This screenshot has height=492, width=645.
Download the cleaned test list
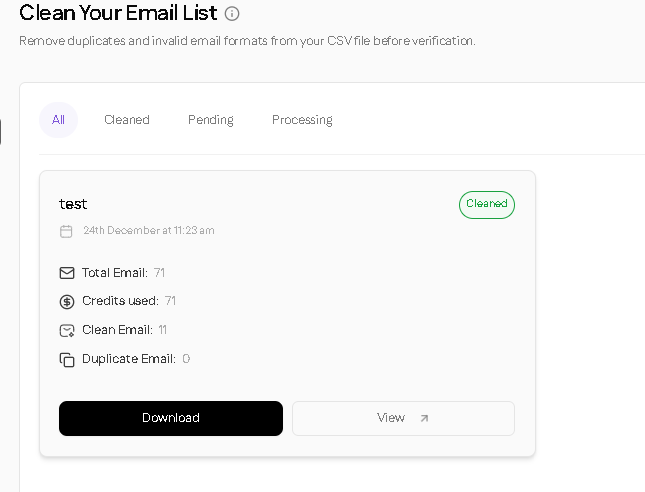(x=171, y=418)
